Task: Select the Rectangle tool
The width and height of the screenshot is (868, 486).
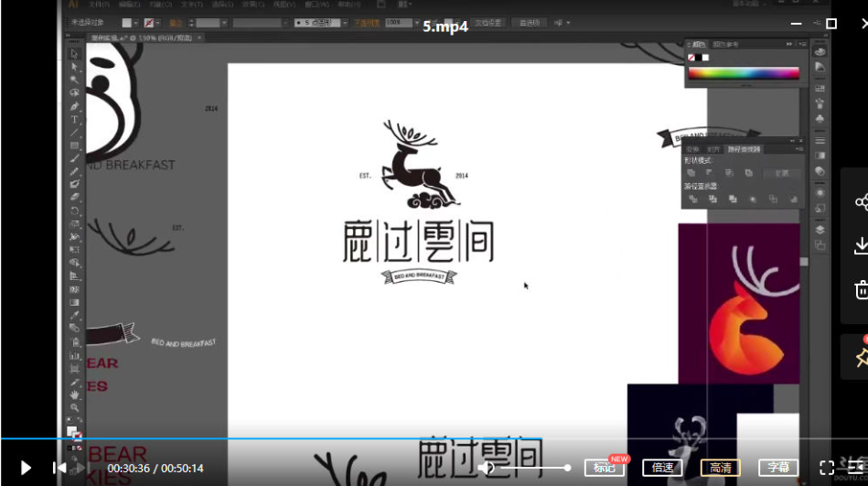Action: pyautogui.click(x=74, y=146)
